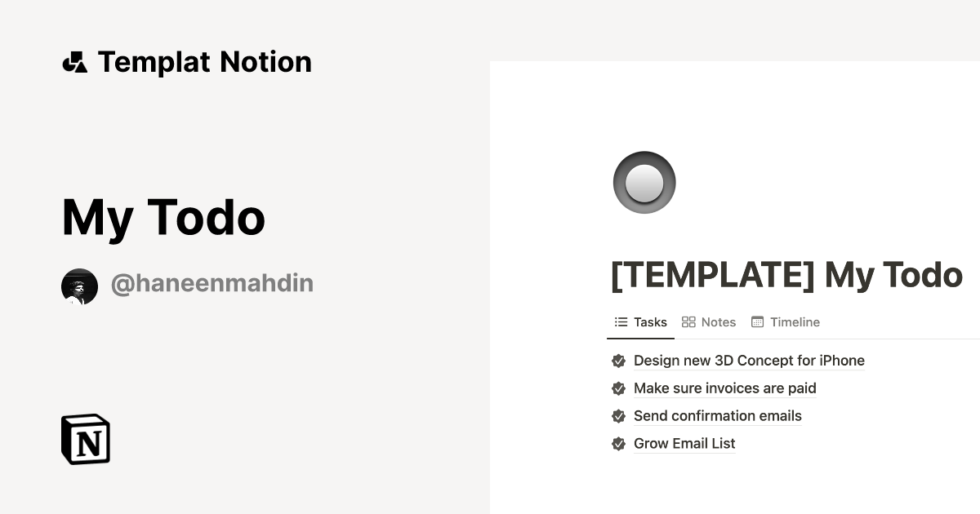Image resolution: width=980 pixels, height=514 pixels.
Task: Switch to the Timeline tab
Action: pyautogui.click(x=793, y=321)
